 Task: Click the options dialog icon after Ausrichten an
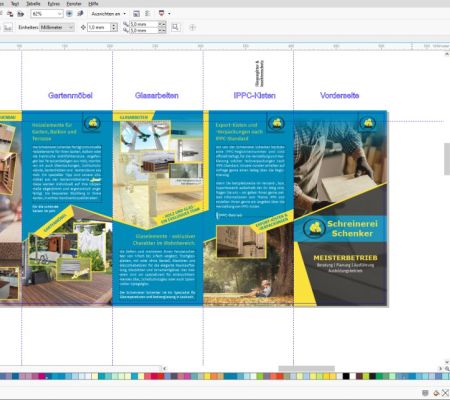pos(136,14)
